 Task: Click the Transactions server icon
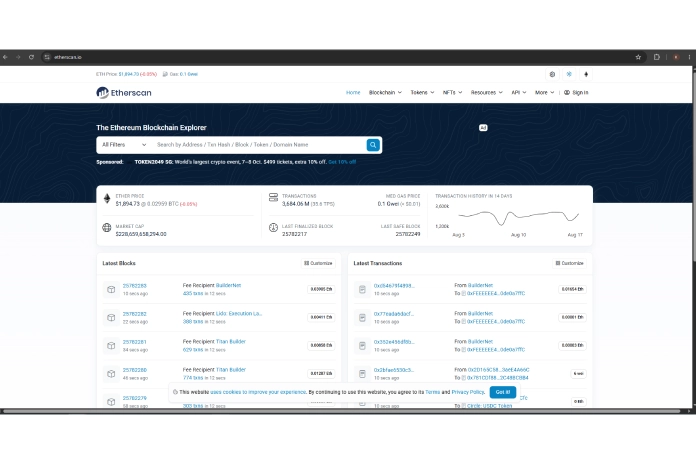point(273,198)
